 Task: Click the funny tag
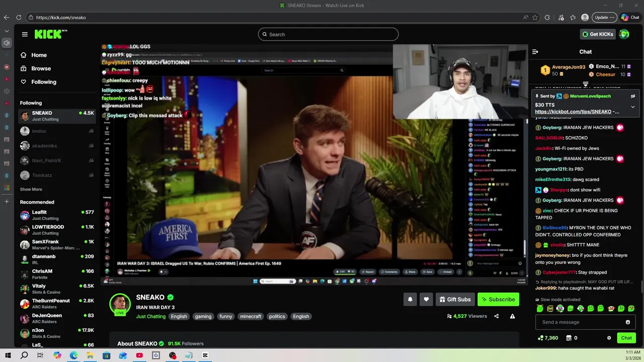[x=226, y=316]
